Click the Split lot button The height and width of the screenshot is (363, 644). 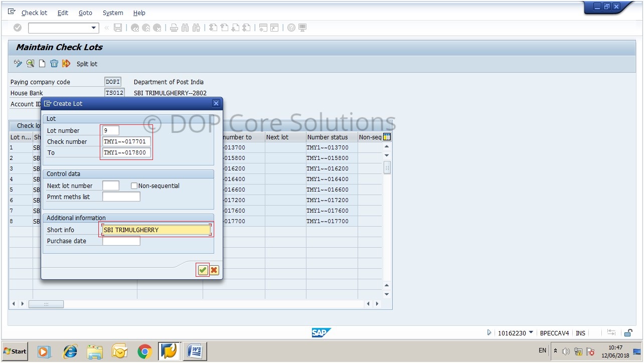click(x=86, y=64)
